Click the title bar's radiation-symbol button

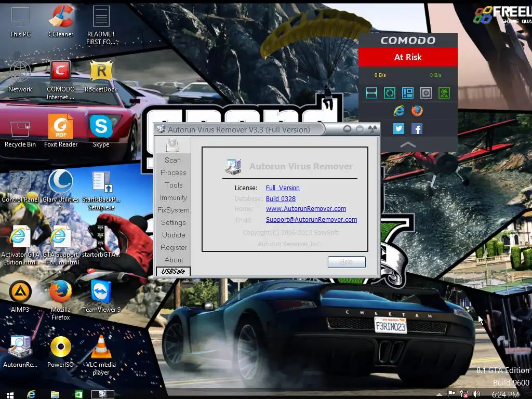[x=372, y=129]
